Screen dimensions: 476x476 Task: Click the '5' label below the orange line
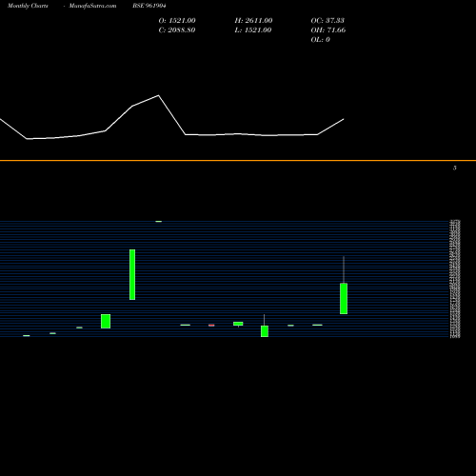(x=455, y=168)
